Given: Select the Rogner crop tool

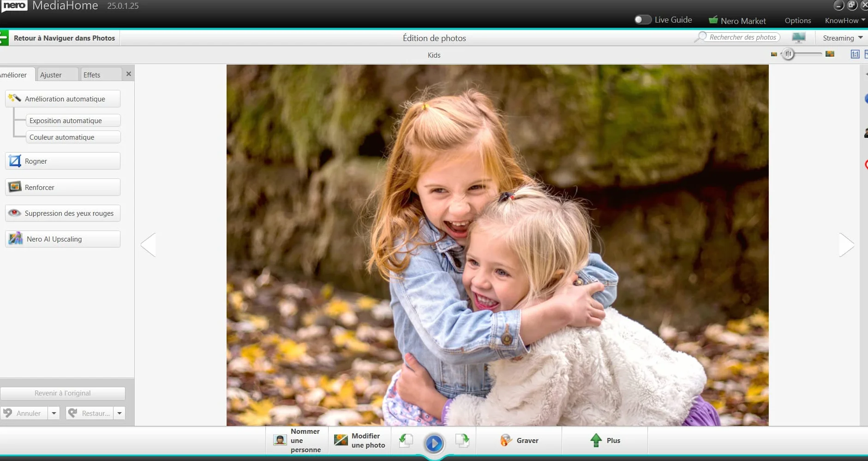Looking at the screenshot, I should tap(63, 161).
